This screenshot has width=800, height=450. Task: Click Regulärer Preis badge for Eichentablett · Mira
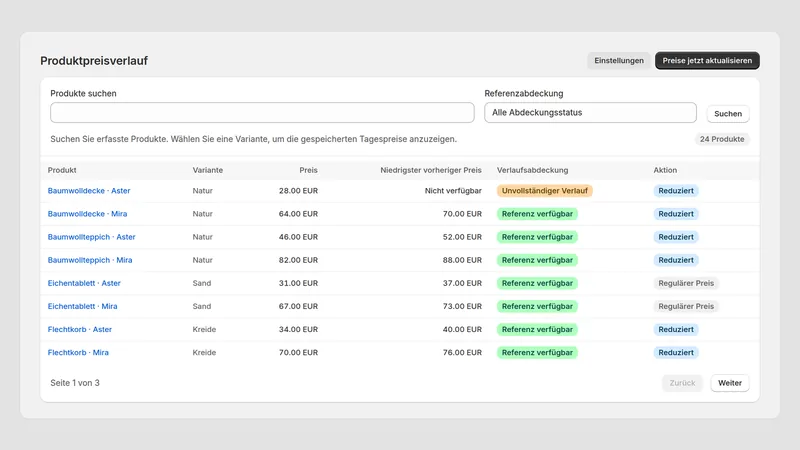pos(686,306)
